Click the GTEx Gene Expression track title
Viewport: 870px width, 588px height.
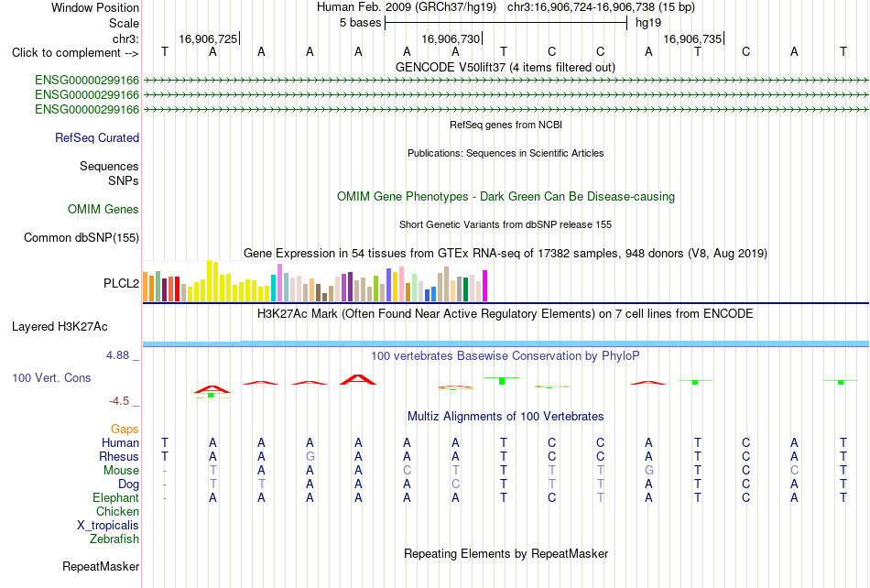pyautogui.click(x=506, y=254)
